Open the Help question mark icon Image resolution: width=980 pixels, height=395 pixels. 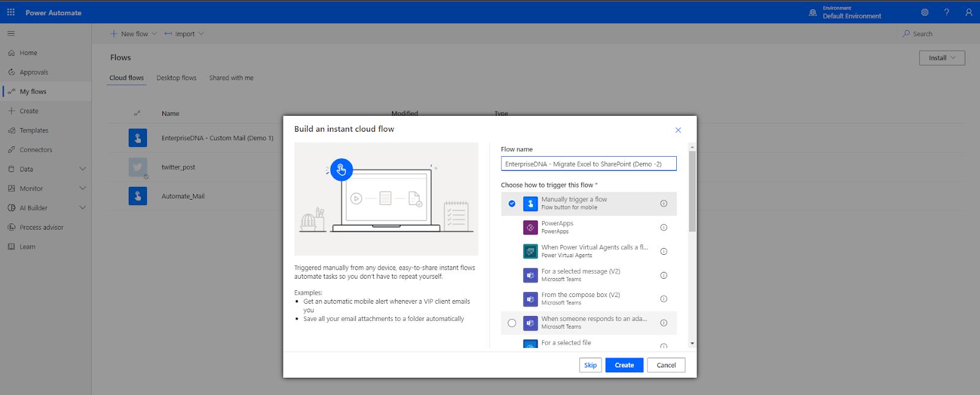[946, 12]
